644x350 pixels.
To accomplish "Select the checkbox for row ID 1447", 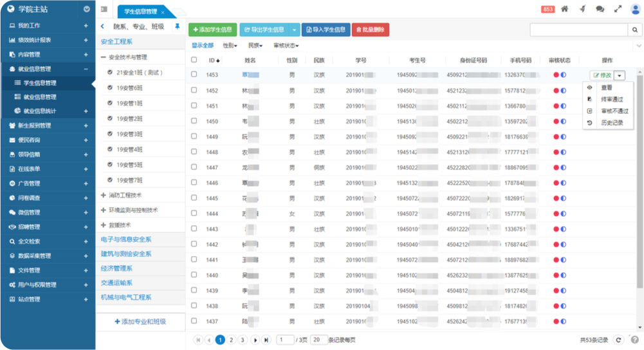I will (194, 167).
